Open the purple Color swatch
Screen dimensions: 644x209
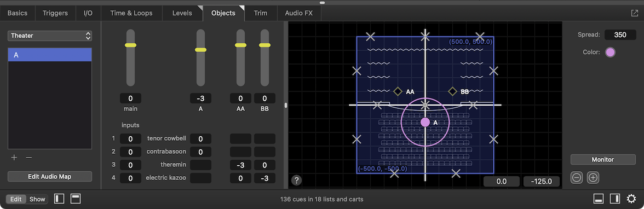pos(610,53)
